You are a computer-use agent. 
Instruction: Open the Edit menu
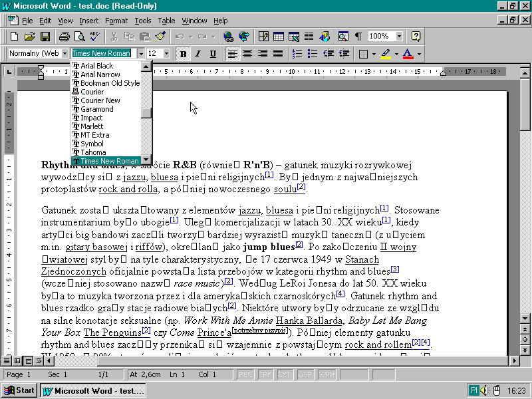coord(45,21)
